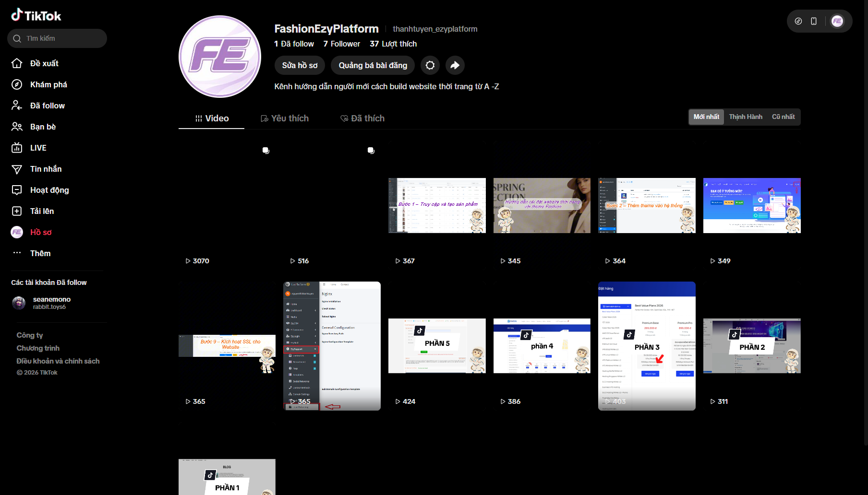The width and height of the screenshot is (868, 495).
Task: Click the circular icon beside the phone icon
Action: click(x=798, y=21)
